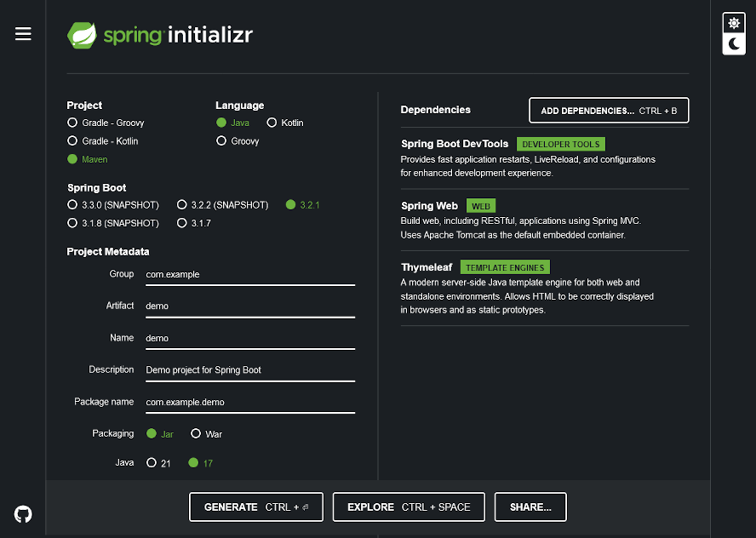Open the hamburger menu
This screenshot has height=538, width=756.
23,34
